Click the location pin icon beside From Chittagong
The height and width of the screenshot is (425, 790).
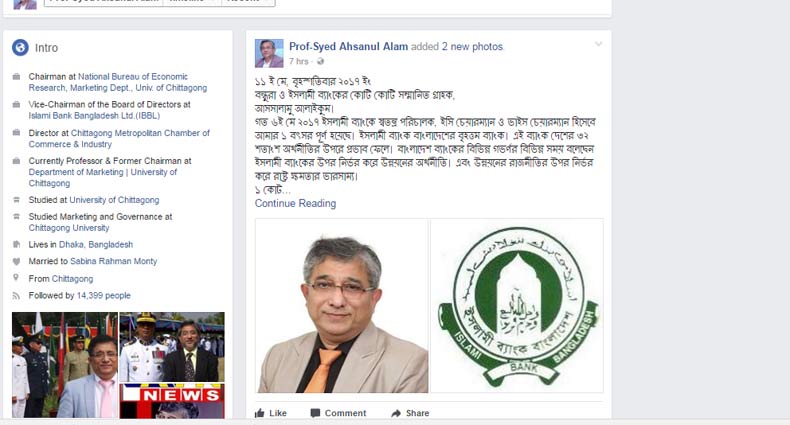[16, 278]
